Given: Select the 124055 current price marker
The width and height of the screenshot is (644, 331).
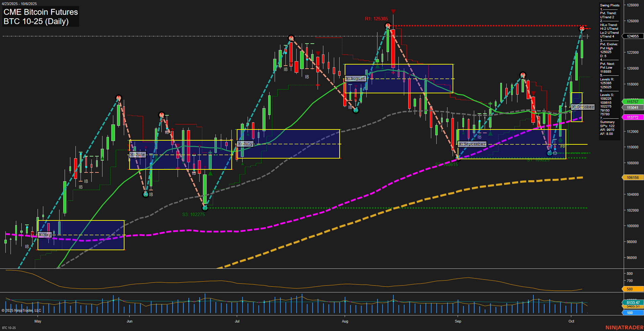Looking at the screenshot, I should (x=632, y=36).
